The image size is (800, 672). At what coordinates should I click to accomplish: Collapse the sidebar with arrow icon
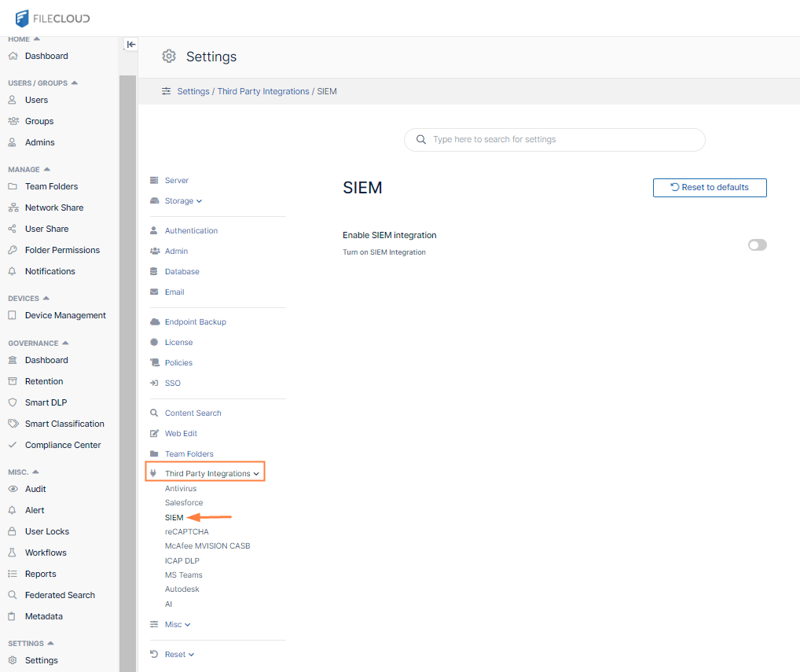tap(131, 45)
